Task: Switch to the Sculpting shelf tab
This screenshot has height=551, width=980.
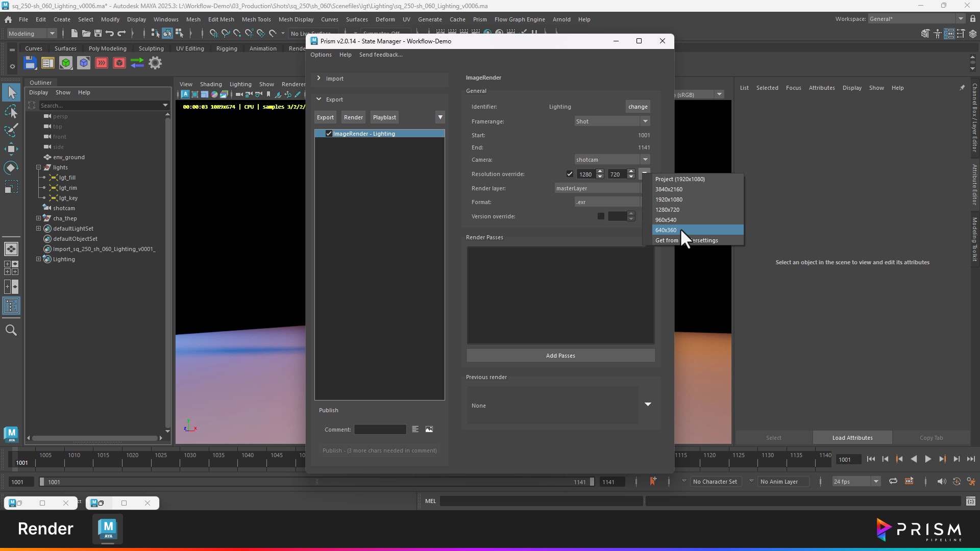Action: [151, 48]
